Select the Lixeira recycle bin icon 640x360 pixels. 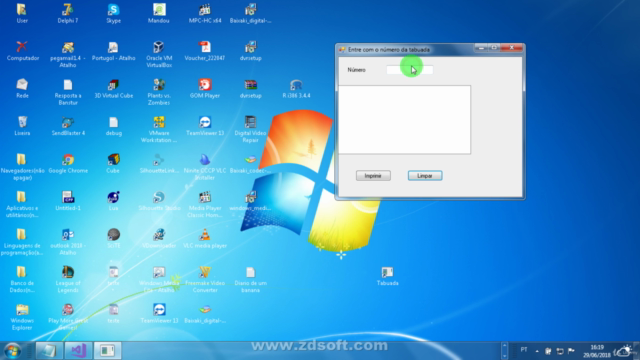tap(22, 126)
